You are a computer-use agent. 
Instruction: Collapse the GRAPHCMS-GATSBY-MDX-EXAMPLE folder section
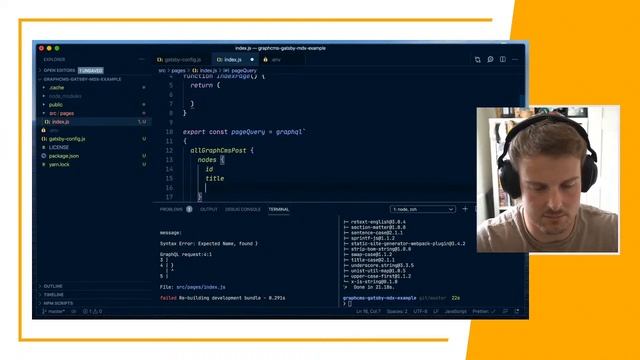[x=82, y=79]
